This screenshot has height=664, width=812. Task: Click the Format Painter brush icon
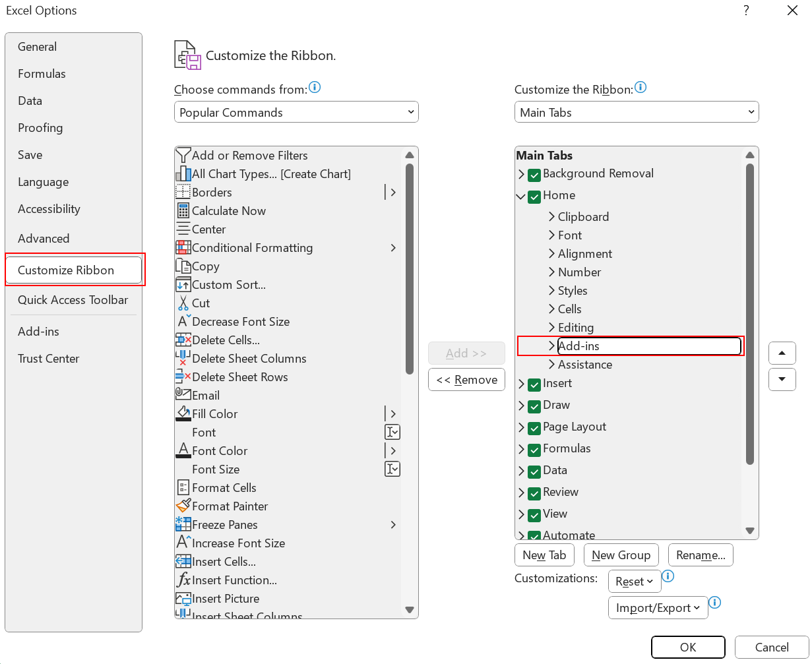coord(183,506)
